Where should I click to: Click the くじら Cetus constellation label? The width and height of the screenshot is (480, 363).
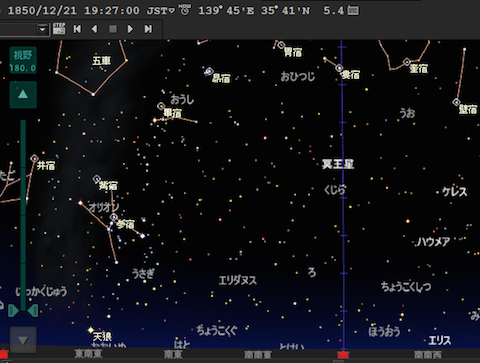pyautogui.click(x=335, y=190)
